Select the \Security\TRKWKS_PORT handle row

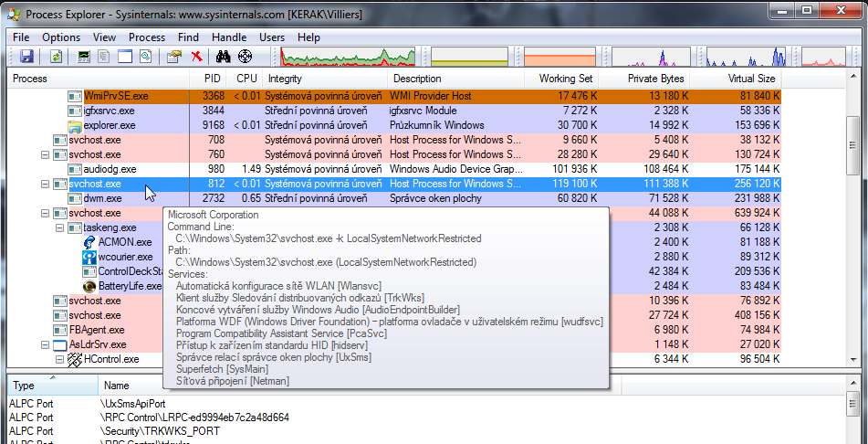(426, 430)
